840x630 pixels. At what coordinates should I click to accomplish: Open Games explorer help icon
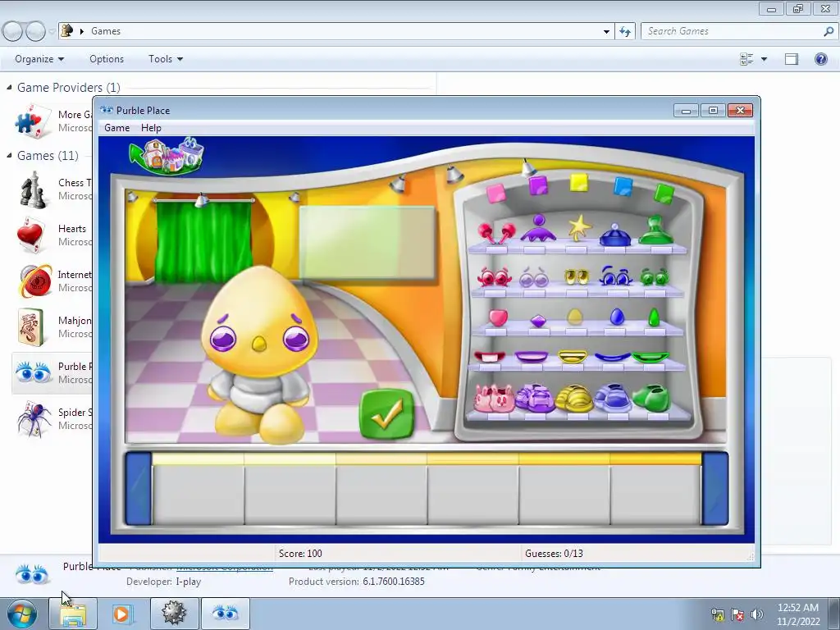coord(820,59)
